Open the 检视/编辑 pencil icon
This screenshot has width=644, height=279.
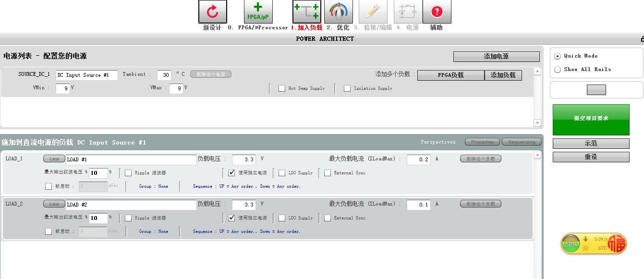(373, 12)
